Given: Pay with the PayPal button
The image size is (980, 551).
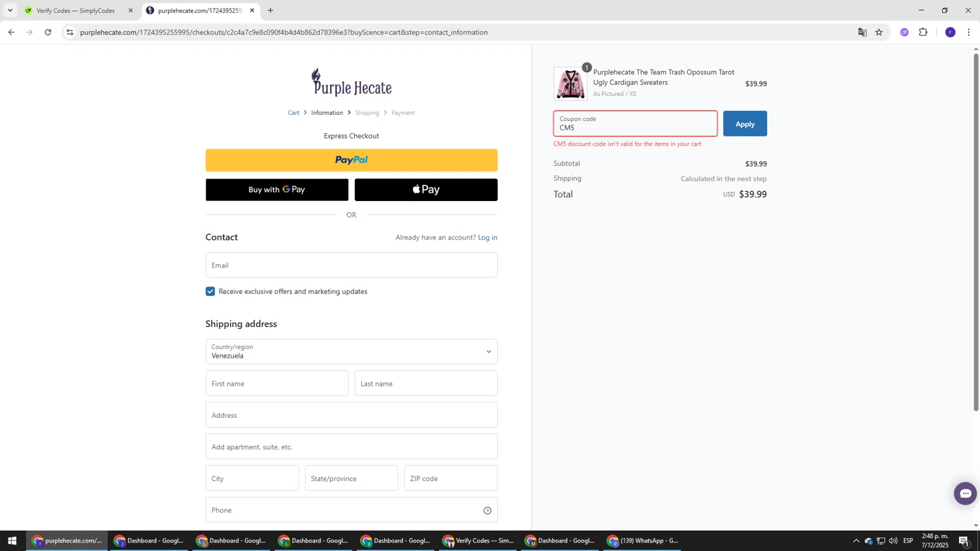Looking at the screenshot, I should (351, 160).
